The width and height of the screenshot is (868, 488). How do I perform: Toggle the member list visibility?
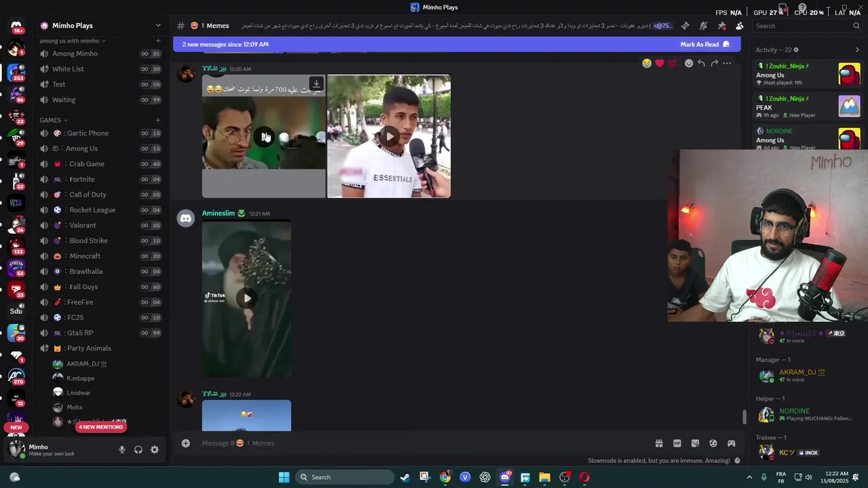click(739, 26)
